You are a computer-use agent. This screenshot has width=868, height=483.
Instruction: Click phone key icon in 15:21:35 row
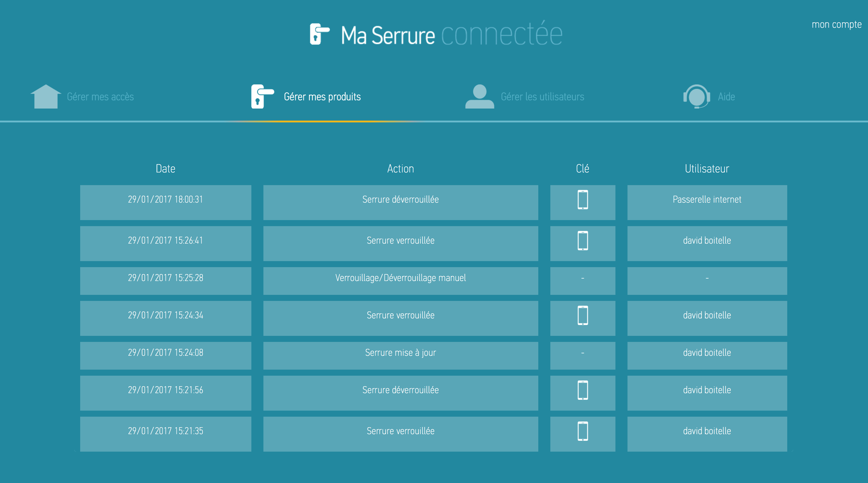coord(583,431)
